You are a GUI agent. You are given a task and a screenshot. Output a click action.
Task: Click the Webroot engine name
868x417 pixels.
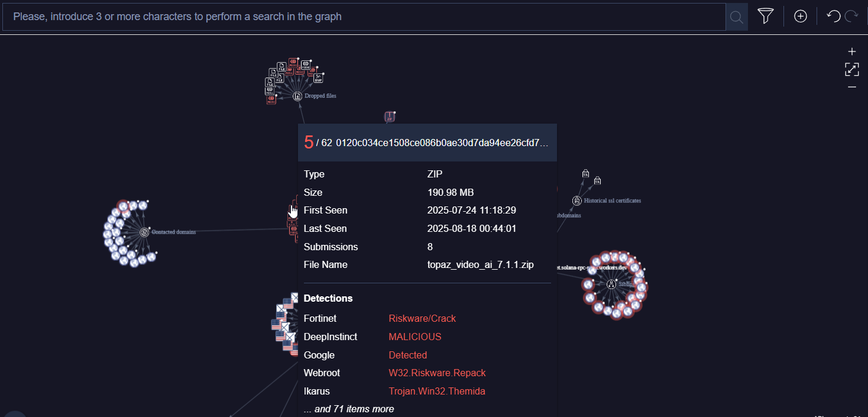322,373
